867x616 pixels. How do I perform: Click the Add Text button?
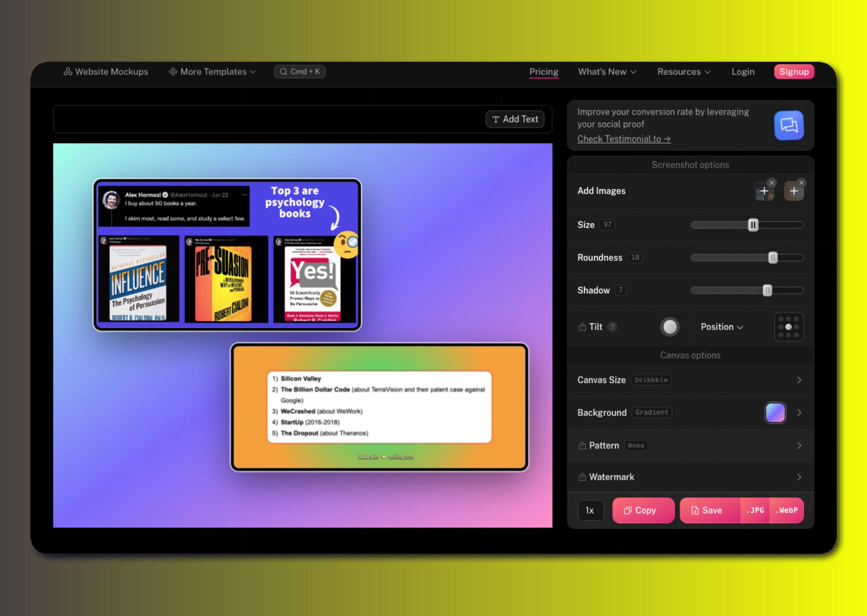coord(515,119)
